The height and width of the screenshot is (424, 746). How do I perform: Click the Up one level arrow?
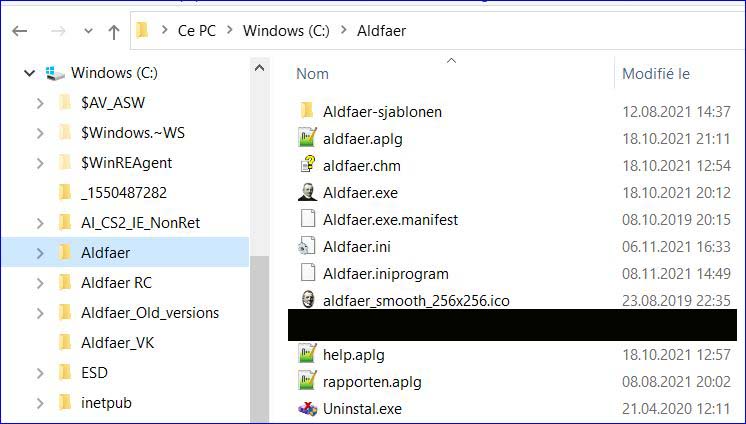click(x=114, y=31)
